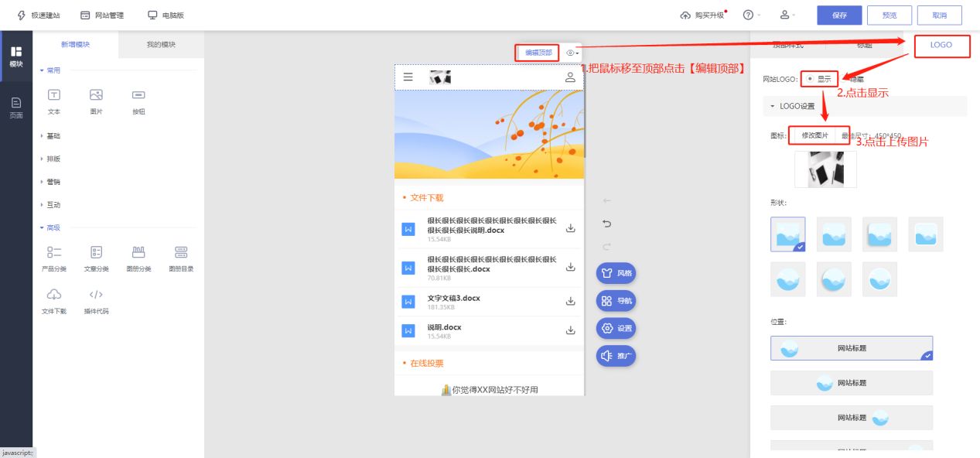
Task: Choose position with logo left of 网站标题
Action: click(x=852, y=348)
